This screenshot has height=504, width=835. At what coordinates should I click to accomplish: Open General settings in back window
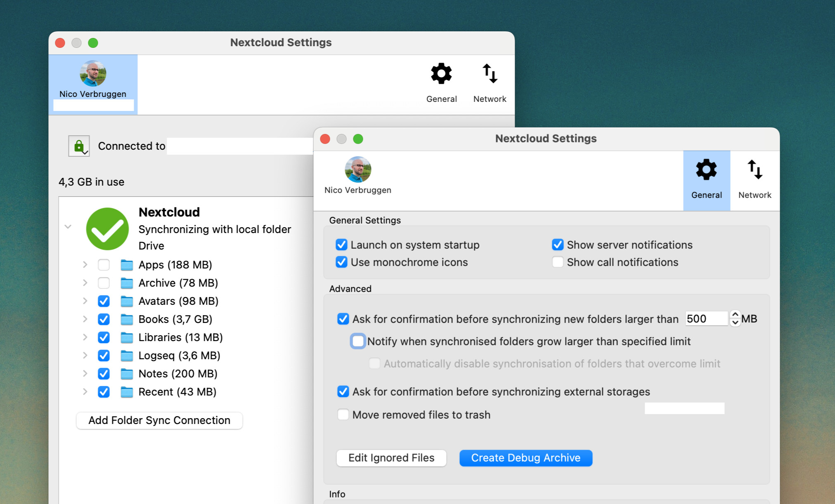click(x=441, y=84)
